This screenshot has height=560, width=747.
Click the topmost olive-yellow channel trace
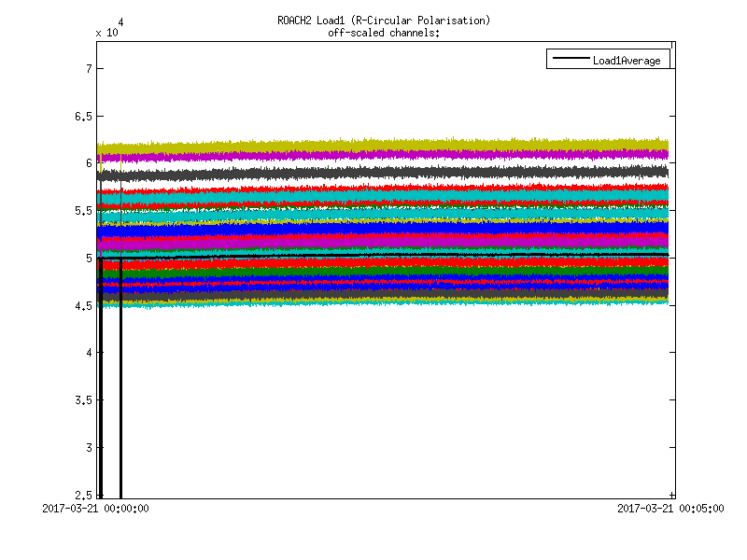click(373, 145)
